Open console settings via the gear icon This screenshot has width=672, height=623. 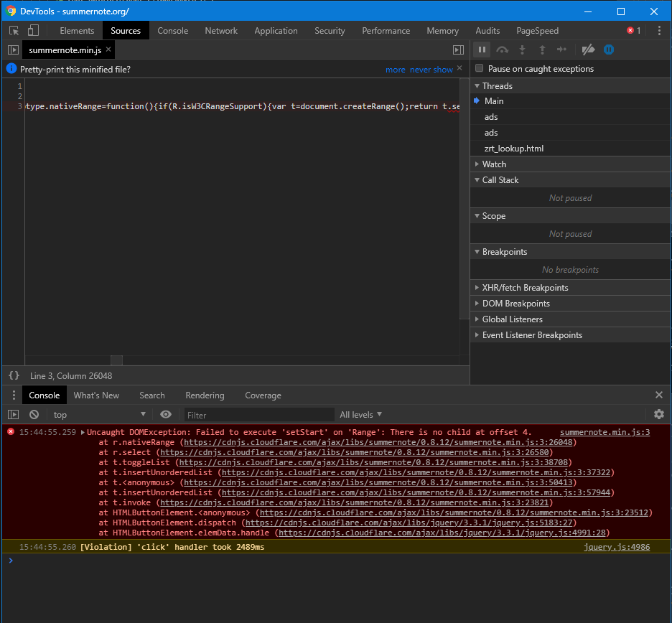pos(659,415)
